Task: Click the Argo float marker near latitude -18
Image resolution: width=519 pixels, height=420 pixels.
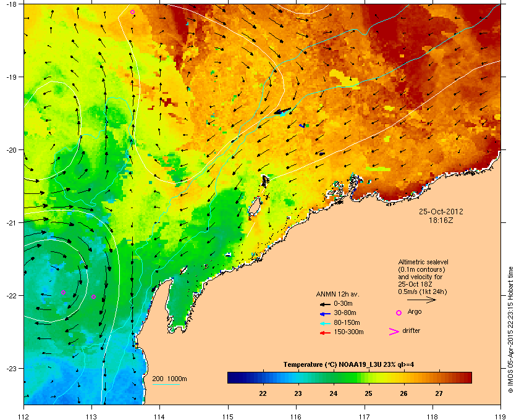Action: [x=132, y=12]
